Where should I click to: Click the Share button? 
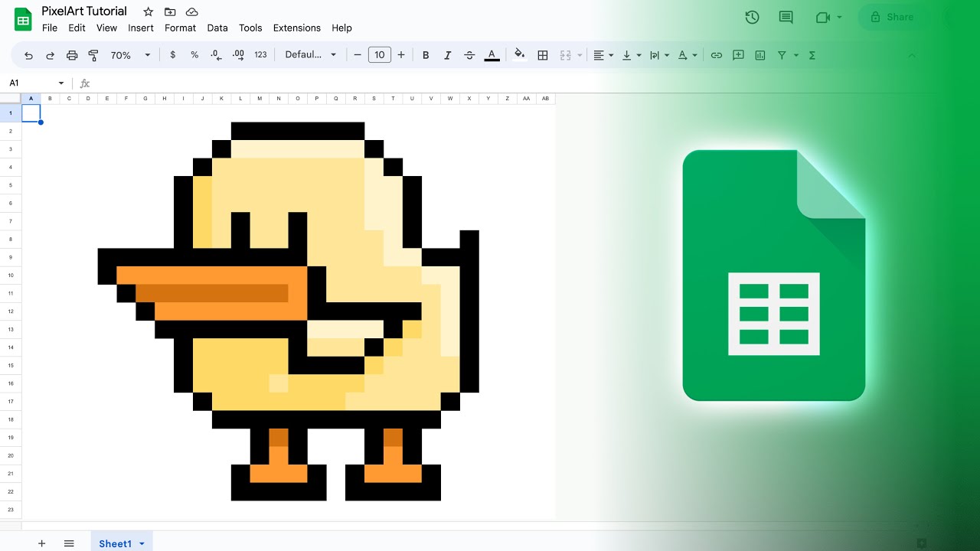coord(894,16)
